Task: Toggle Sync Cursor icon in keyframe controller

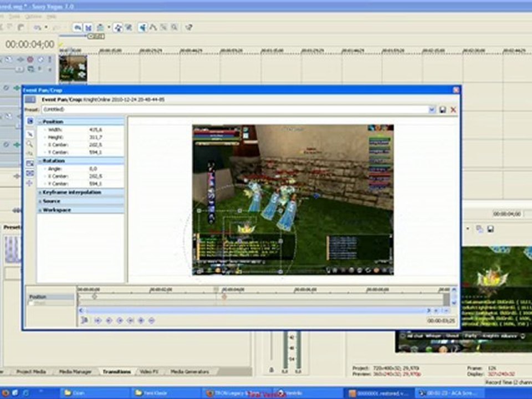Action: [84, 320]
